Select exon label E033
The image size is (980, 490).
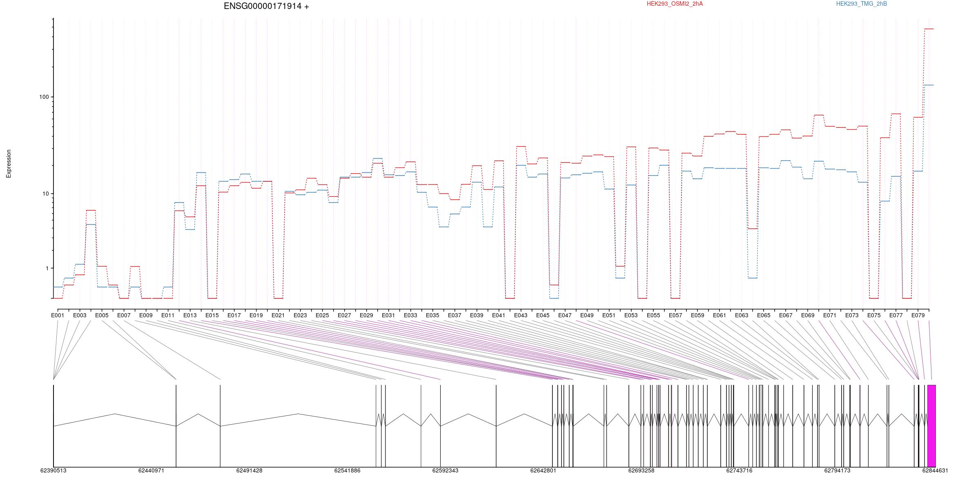coord(410,315)
